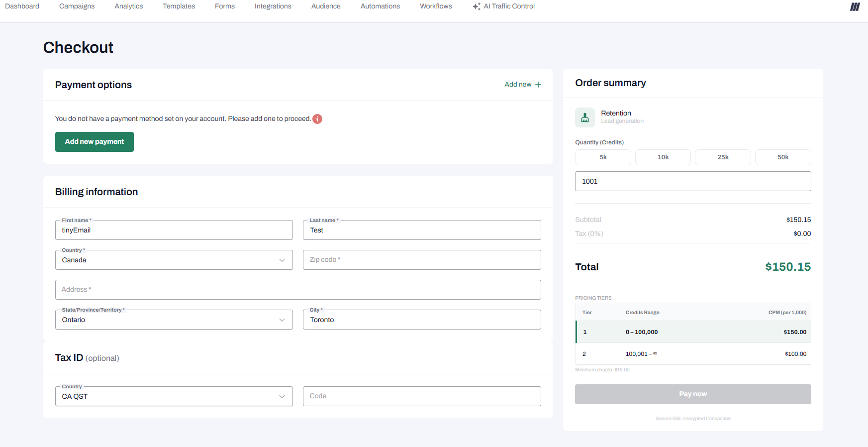Click the Pay now button
This screenshot has height=447, width=868.
(692, 394)
